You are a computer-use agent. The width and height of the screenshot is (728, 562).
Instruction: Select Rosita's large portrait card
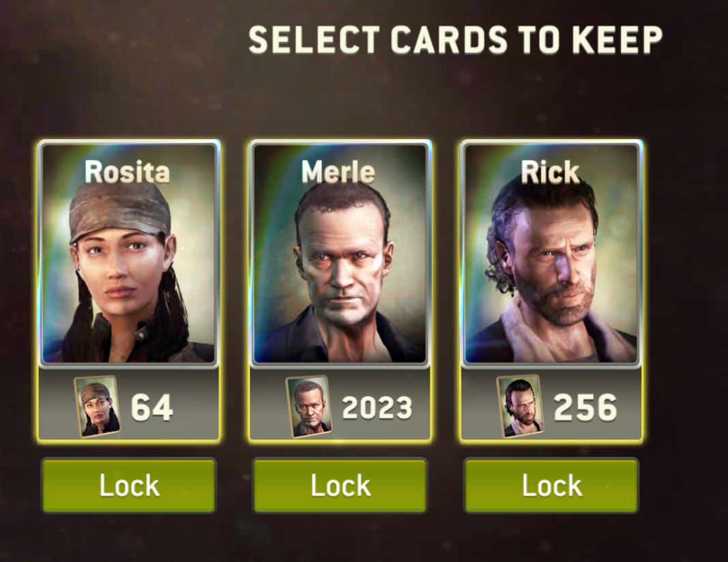click(x=128, y=254)
